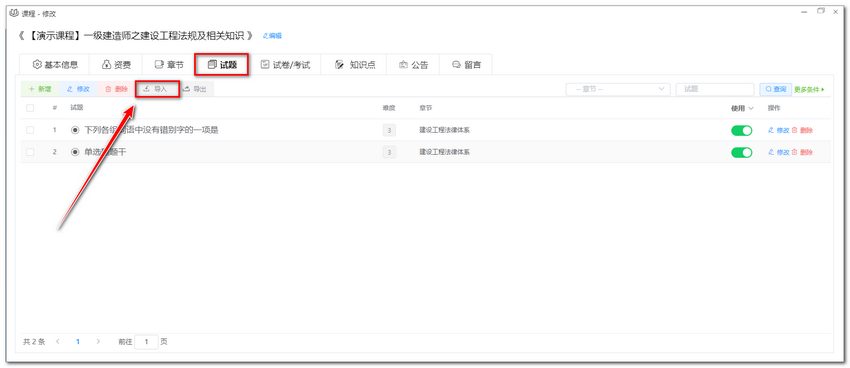
Task: Go to the 留言 tab
Action: point(466,65)
